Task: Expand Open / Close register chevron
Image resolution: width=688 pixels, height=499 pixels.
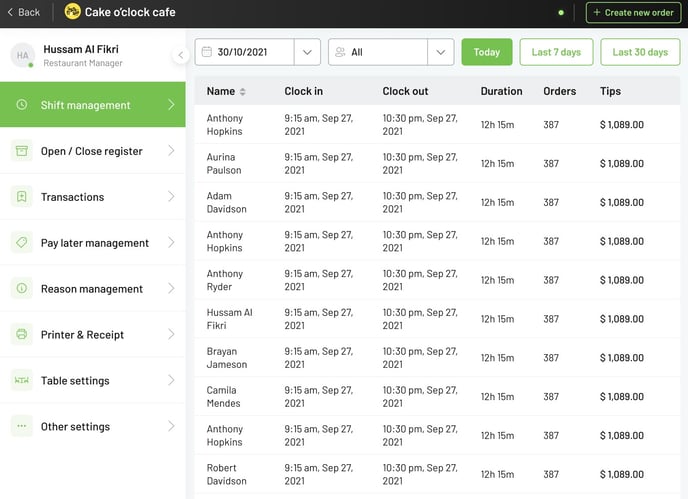Action: pyautogui.click(x=171, y=151)
